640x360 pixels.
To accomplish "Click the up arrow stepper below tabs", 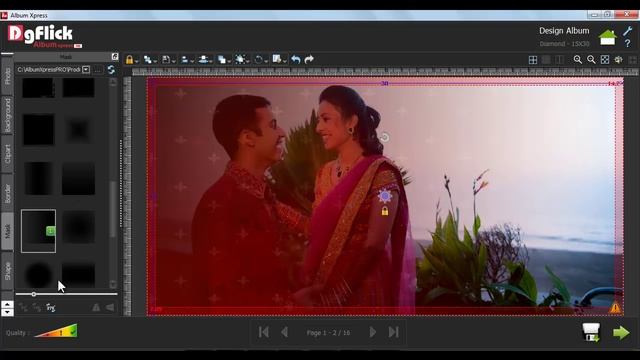I will [x=7, y=304].
